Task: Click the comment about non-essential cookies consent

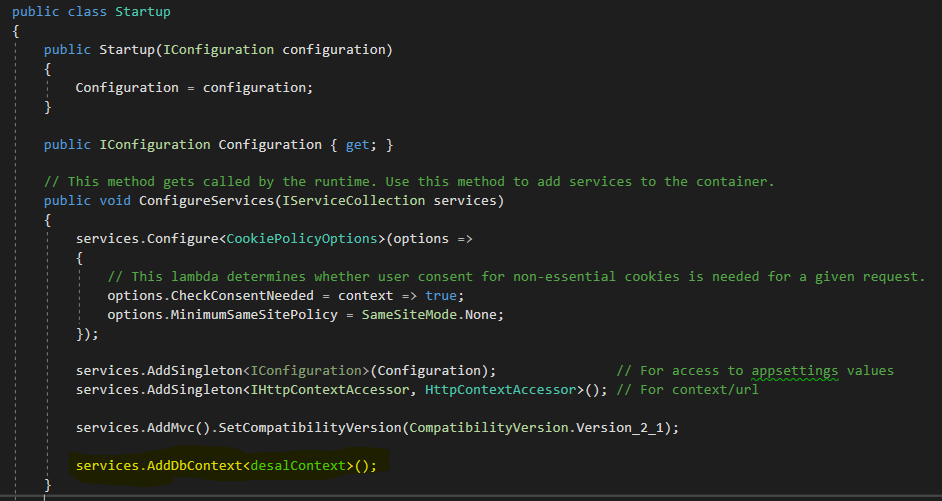Action: pos(515,276)
